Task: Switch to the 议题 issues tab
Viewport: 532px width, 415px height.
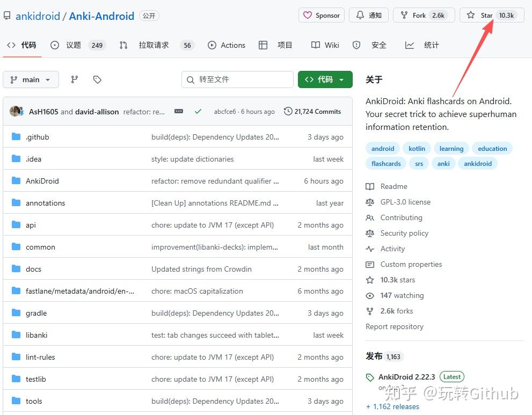Action: pos(78,45)
